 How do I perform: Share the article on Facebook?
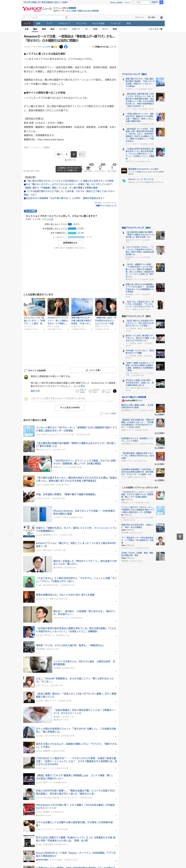(x=66, y=47)
